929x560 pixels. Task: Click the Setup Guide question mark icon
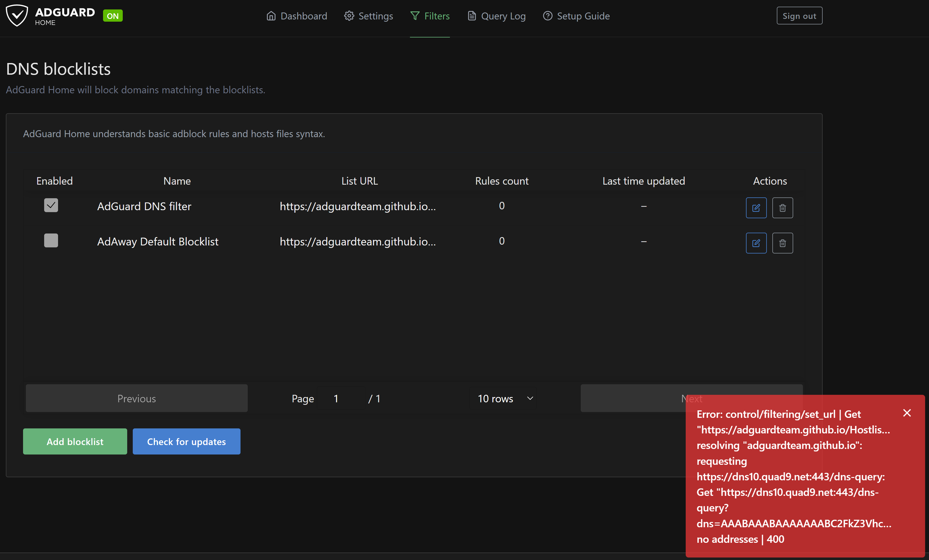tap(547, 16)
